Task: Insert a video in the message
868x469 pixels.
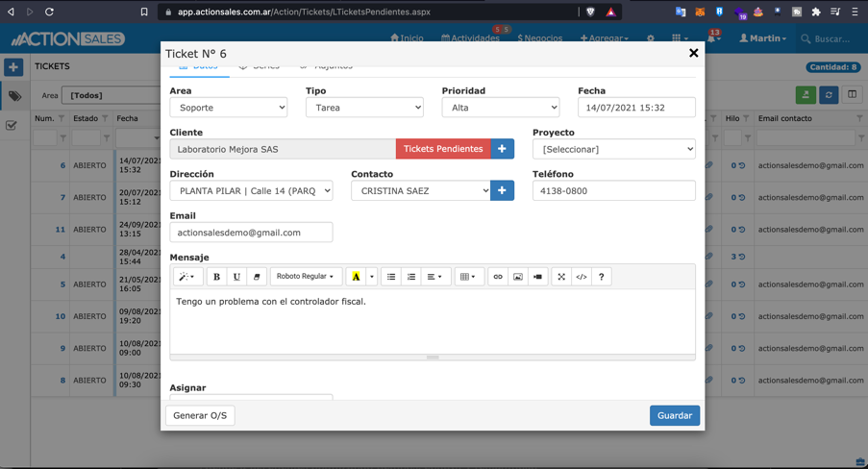Action: (538, 277)
